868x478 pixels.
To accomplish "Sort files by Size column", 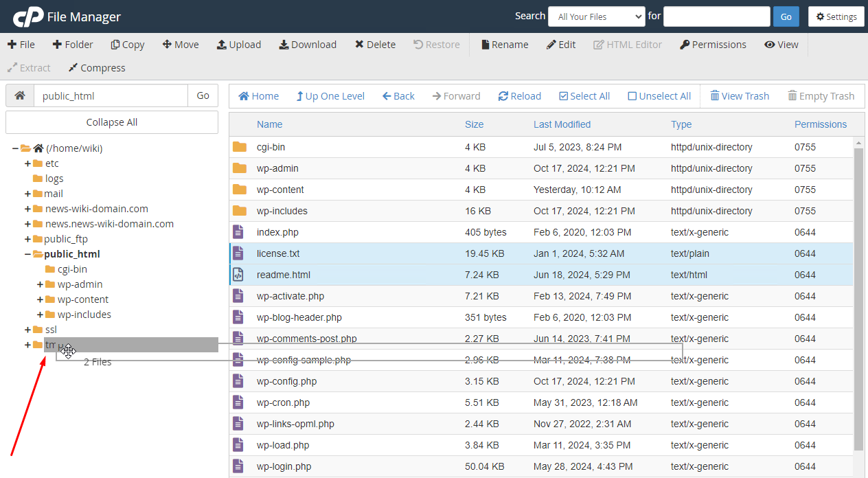I will tap(474, 124).
